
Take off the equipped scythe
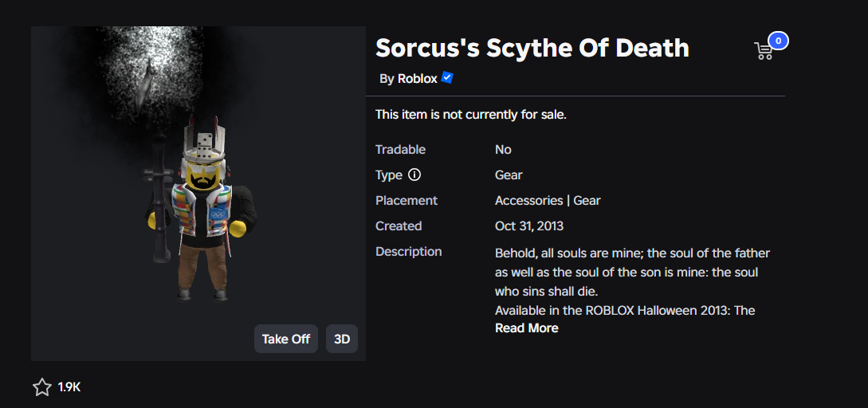pyautogui.click(x=286, y=339)
